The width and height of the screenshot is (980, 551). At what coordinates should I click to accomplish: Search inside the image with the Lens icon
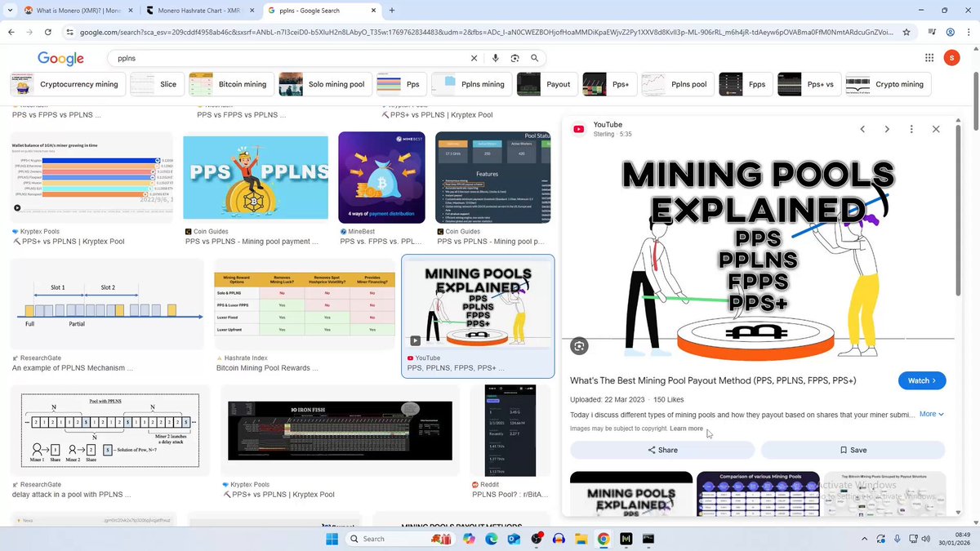coord(579,345)
